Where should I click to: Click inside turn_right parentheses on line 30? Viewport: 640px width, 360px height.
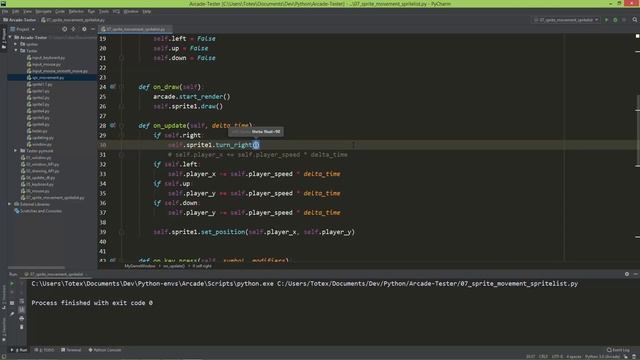(256, 145)
